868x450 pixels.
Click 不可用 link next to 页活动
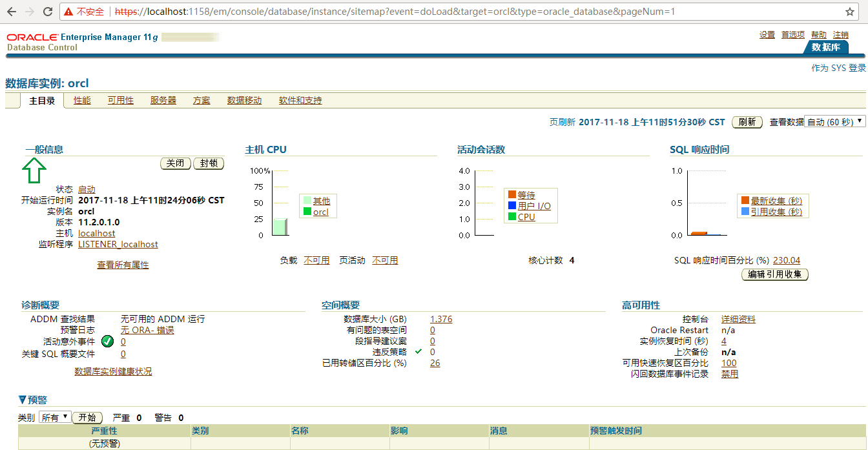(385, 260)
